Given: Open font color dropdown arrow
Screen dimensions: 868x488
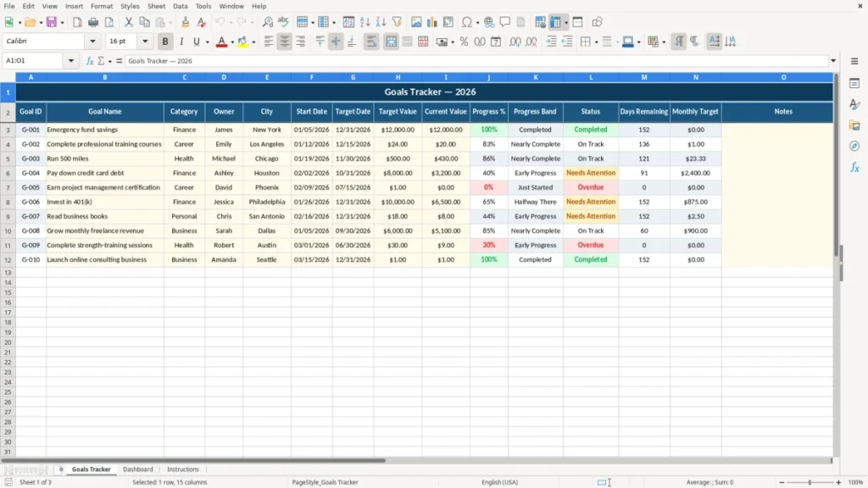Looking at the screenshot, I should tap(232, 42).
